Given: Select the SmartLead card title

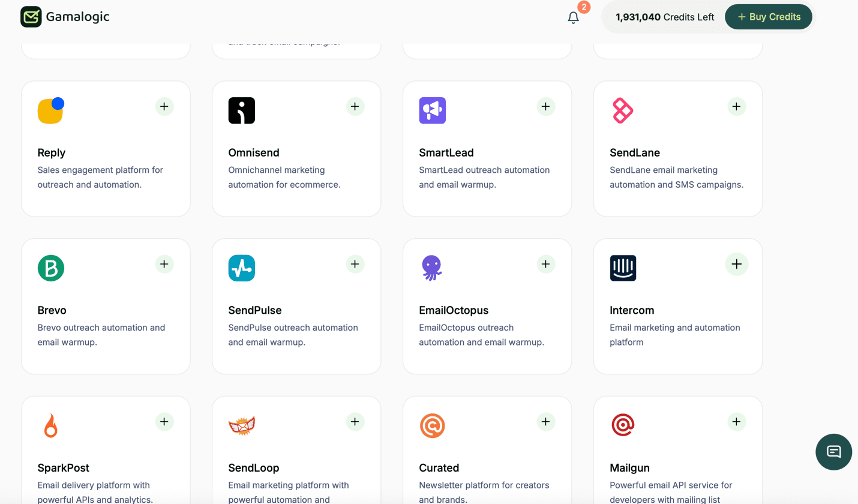Looking at the screenshot, I should tap(446, 153).
